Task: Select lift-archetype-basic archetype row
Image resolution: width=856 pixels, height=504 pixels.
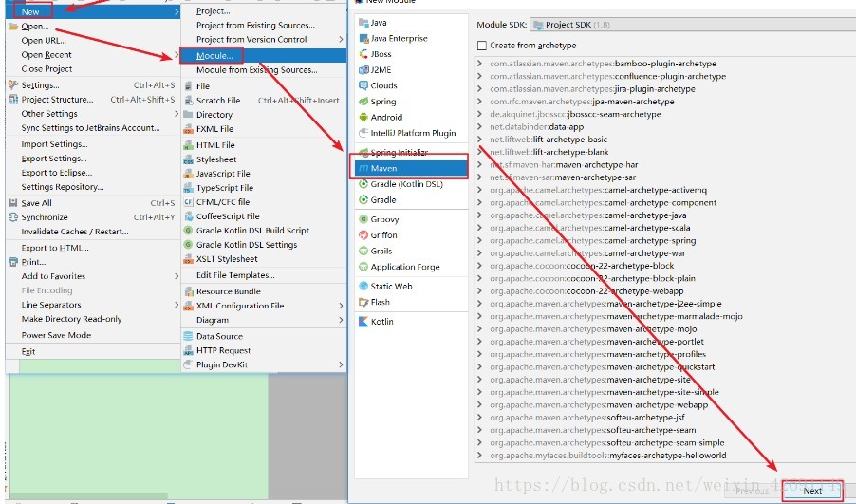Action: point(549,140)
